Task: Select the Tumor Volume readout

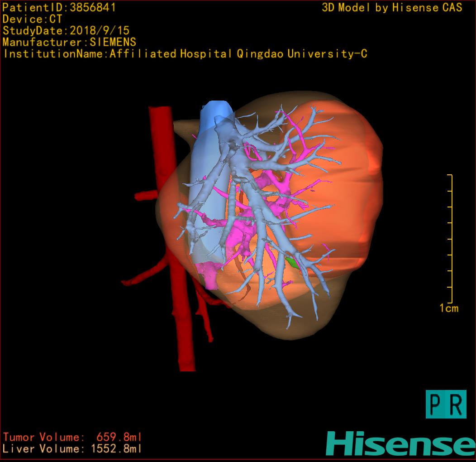Action: (x=72, y=437)
